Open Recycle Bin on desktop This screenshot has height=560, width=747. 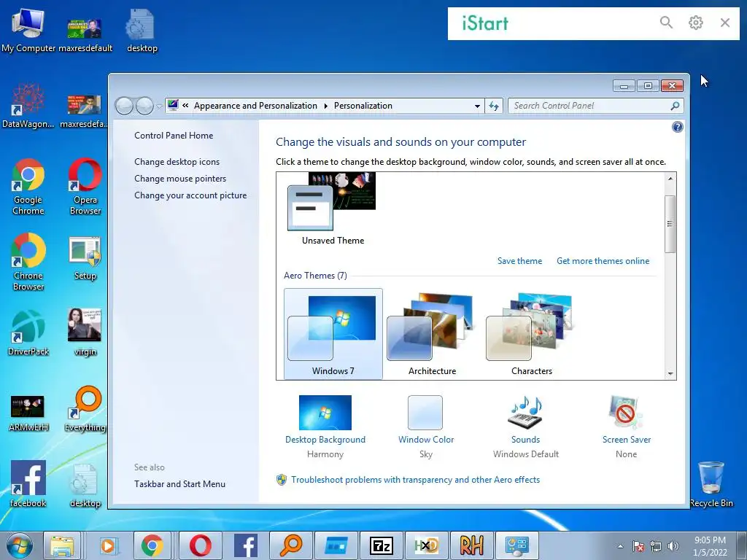coord(711,484)
